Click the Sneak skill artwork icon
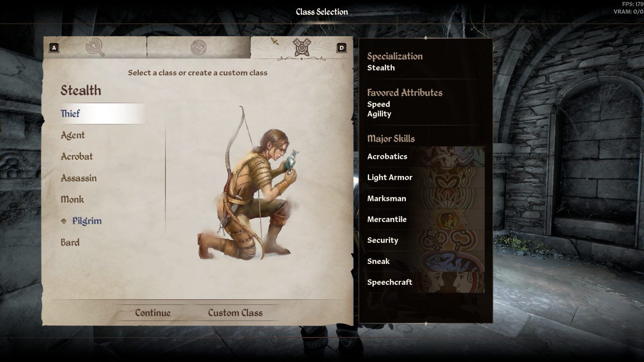644x362 pixels. (451, 261)
